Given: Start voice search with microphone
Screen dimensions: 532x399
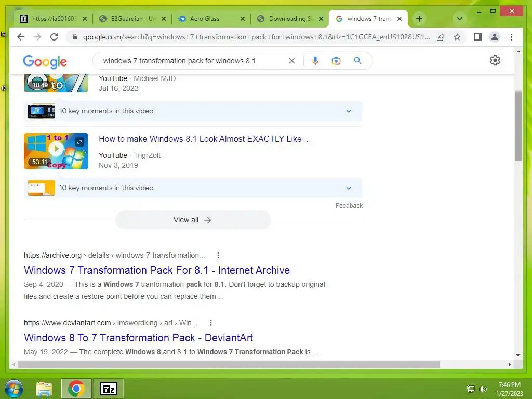Looking at the screenshot, I should pos(315,61).
